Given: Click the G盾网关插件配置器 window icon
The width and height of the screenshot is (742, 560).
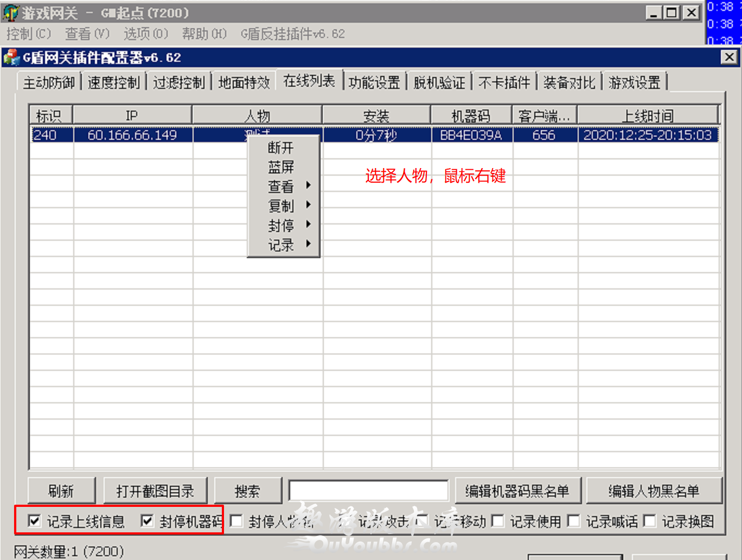Looking at the screenshot, I should (x=11, y=57).
